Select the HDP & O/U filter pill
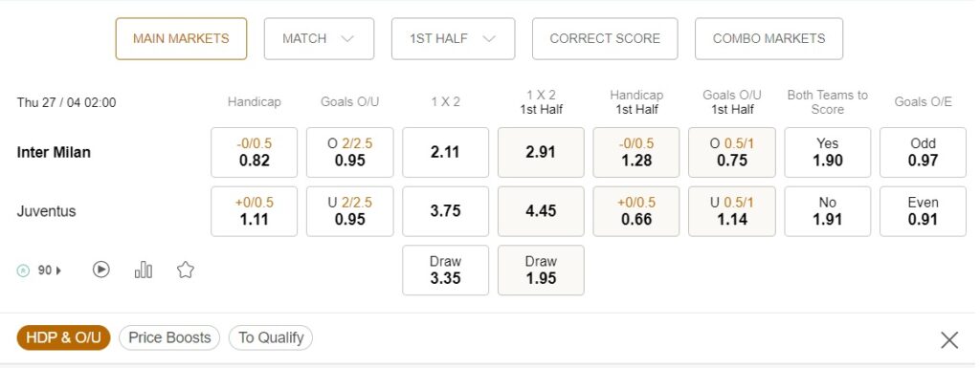Image resolution: width=980 pixels, height=368 pixels. [64, 337]
